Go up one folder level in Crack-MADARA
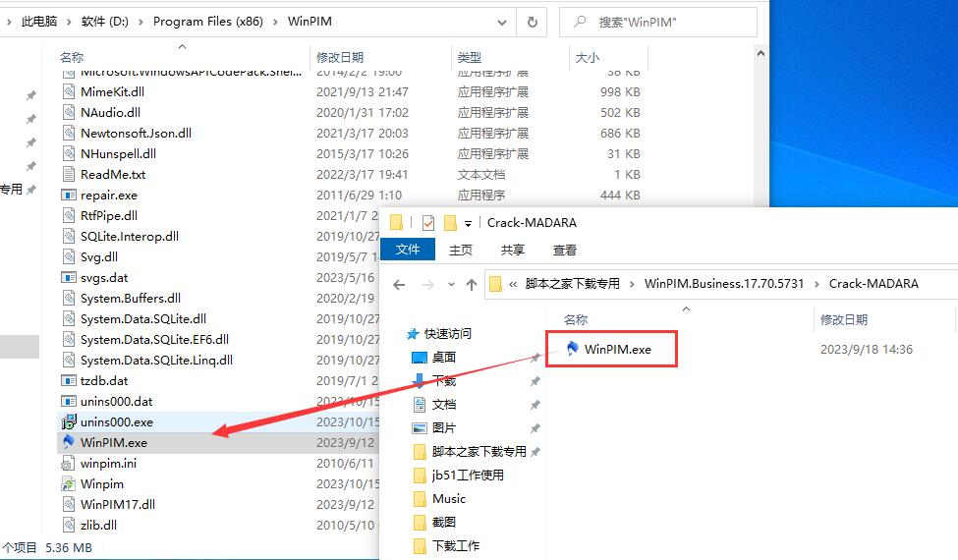 (471, 285)
